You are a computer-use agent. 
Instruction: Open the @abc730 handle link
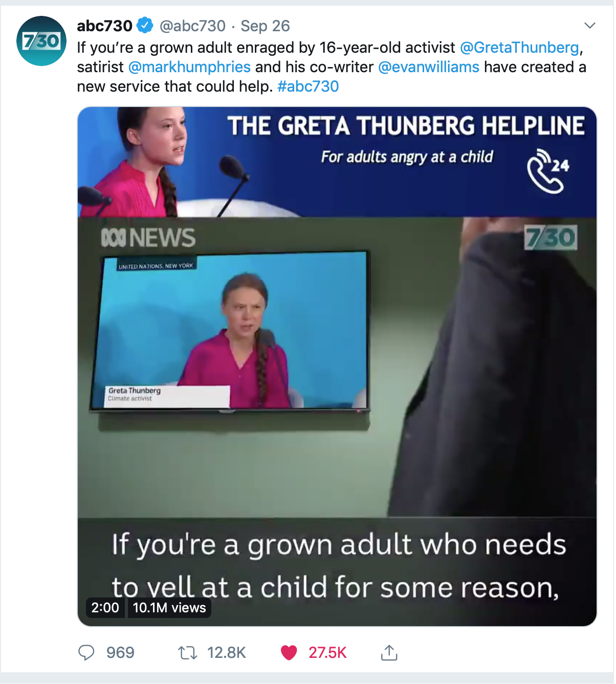click(x=192, y=26)
